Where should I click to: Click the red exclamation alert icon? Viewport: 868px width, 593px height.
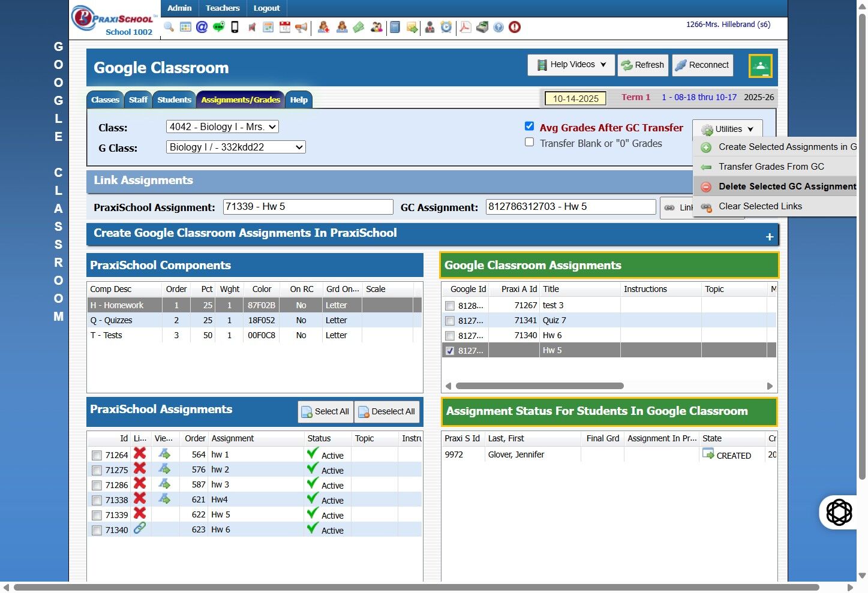click(515, 27)
